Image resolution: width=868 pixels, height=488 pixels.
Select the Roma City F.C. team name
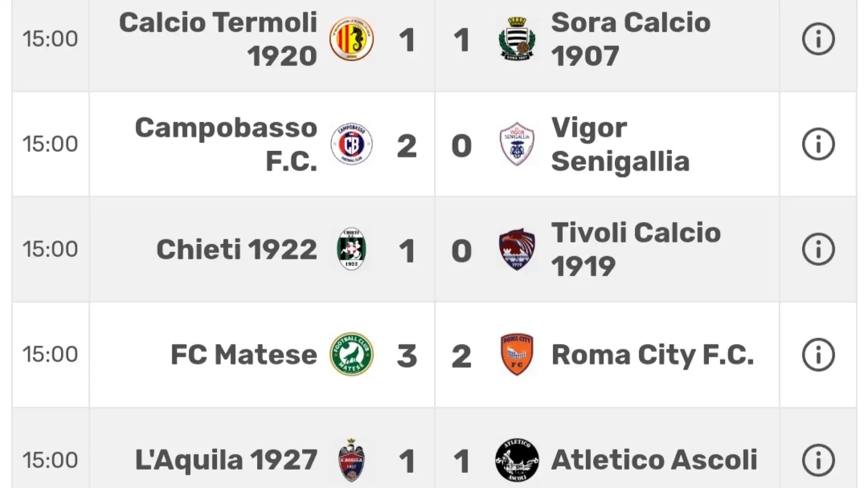[x=653, y=355]
